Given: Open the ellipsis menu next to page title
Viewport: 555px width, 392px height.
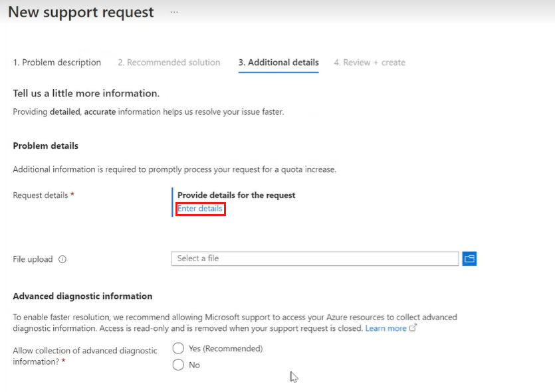Looking at the screenshot, I should 173,12.
